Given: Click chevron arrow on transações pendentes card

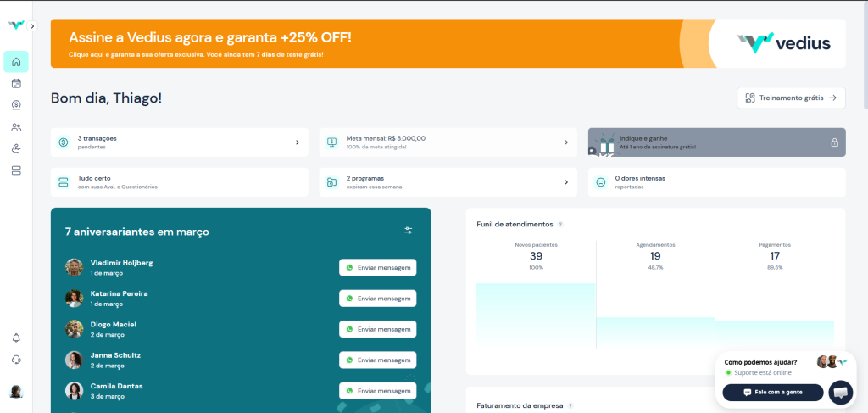Looking at the screenshot, I should (298, 142).
